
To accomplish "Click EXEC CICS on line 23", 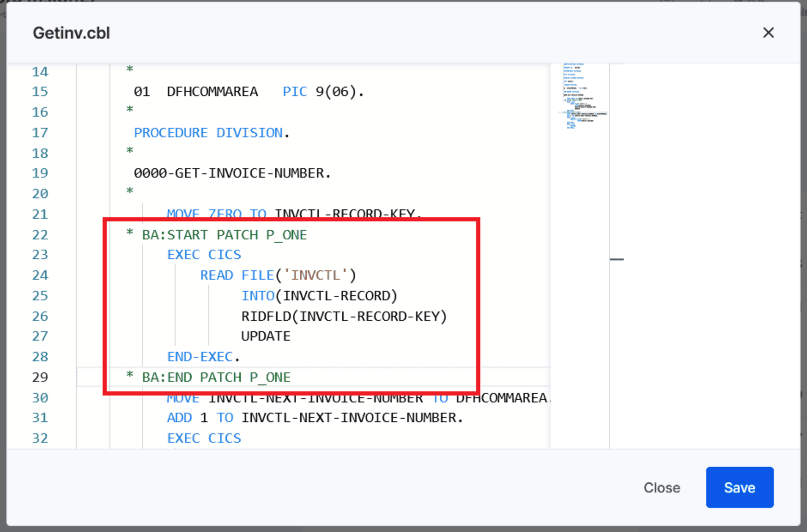I will tap(204, 254).
